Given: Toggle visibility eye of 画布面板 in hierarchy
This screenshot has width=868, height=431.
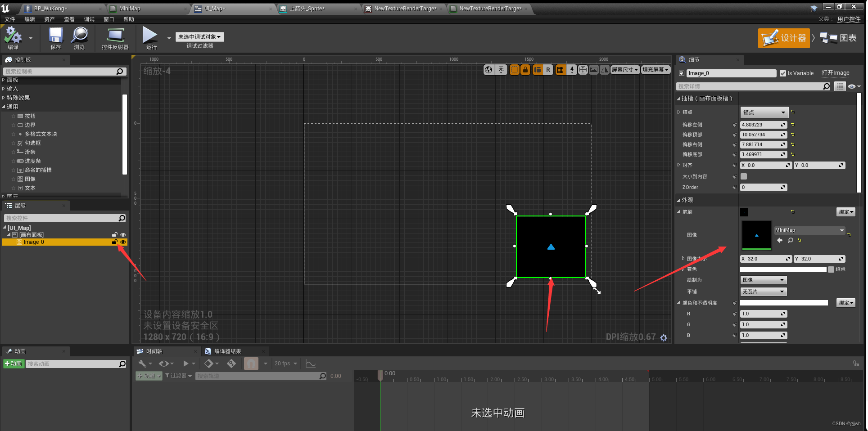Looking at the screenshot, I should [123, 235].
